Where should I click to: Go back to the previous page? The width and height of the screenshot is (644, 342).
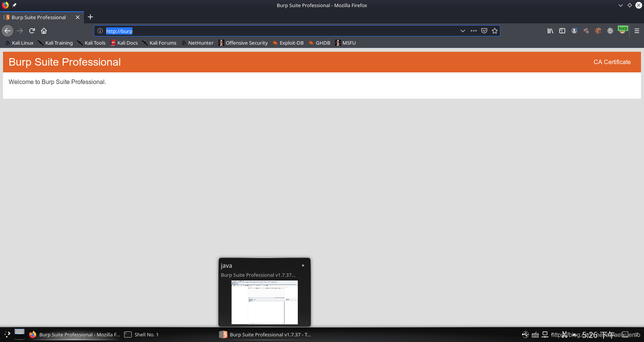coord(8,31)
